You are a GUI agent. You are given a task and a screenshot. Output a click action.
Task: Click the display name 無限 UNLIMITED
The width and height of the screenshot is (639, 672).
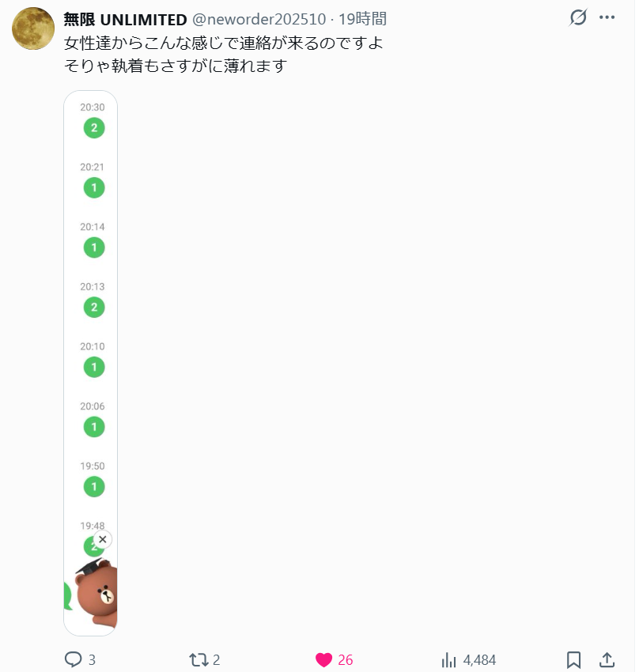point(125,20)
